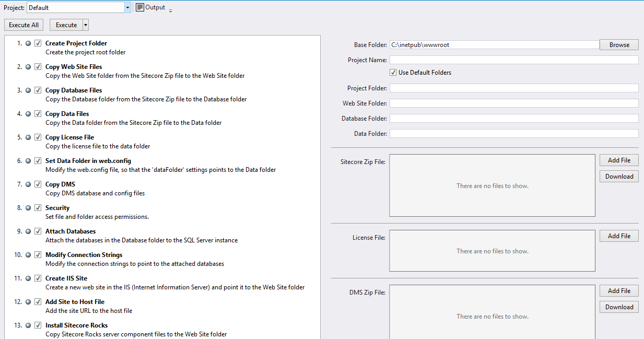644x339 pixels.
Task: Expand the toolbar overflow chevron beside Output
Action: click(170, 9)
